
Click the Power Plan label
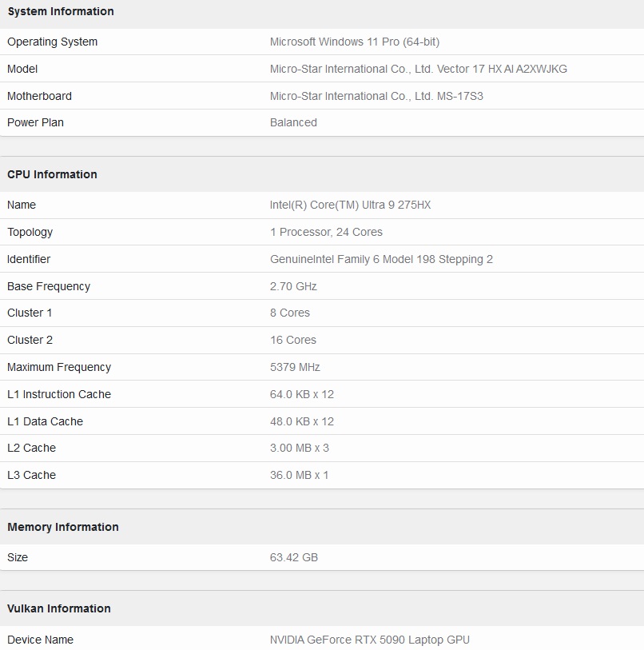point(35,122)
